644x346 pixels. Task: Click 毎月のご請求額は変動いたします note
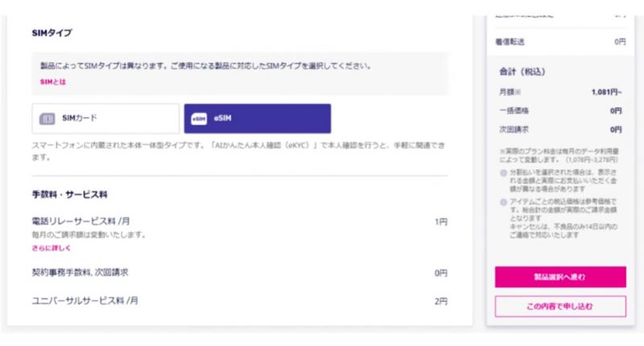[x=89, y=235]
